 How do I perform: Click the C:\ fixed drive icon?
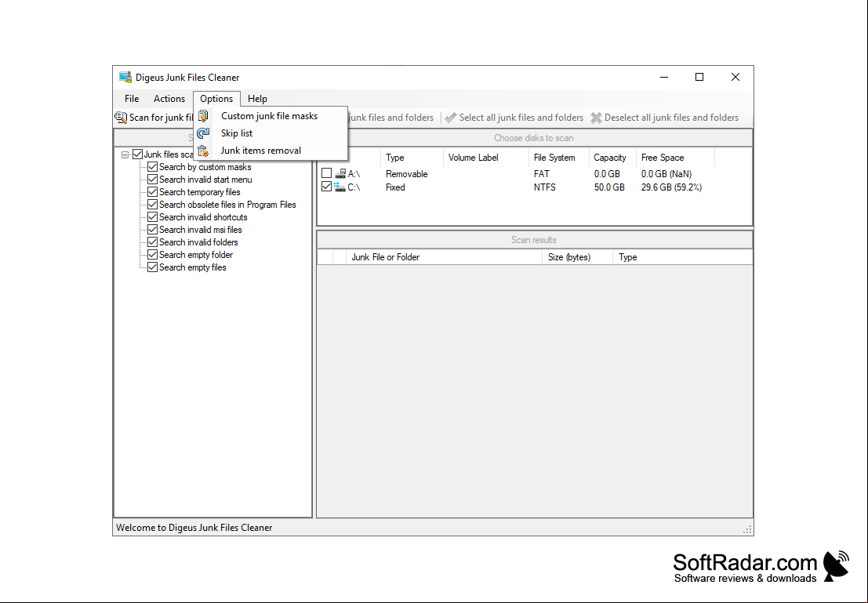(x=340, y=187)
